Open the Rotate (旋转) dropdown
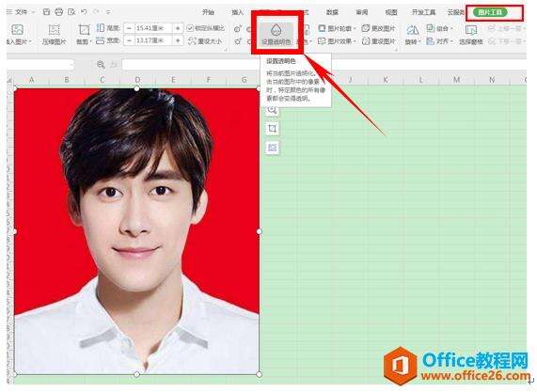 pos(412,35)
